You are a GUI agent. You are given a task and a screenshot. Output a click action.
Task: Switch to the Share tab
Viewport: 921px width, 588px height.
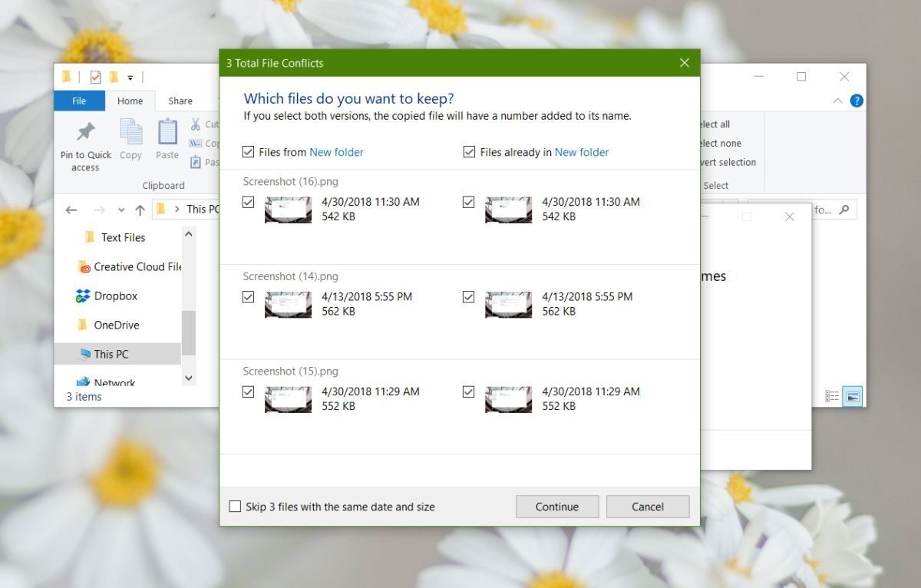pos(180,101)
